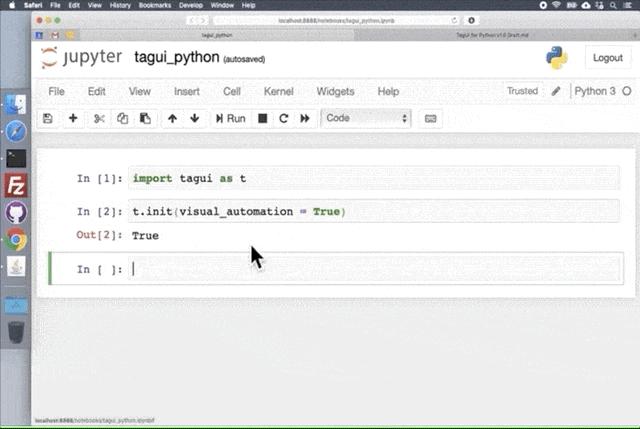Click the Logout button
640x429 pixels.
click(x=607, y=58)
